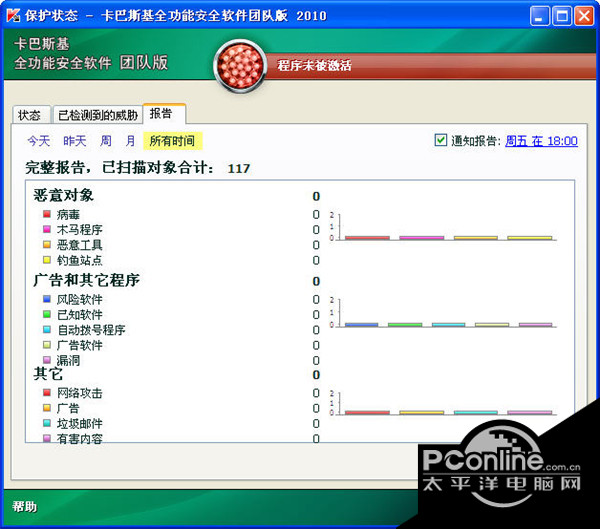Viewport: 600px width, 529px height.
Task: Close the Kaspersky window
Action: [584, 16]
